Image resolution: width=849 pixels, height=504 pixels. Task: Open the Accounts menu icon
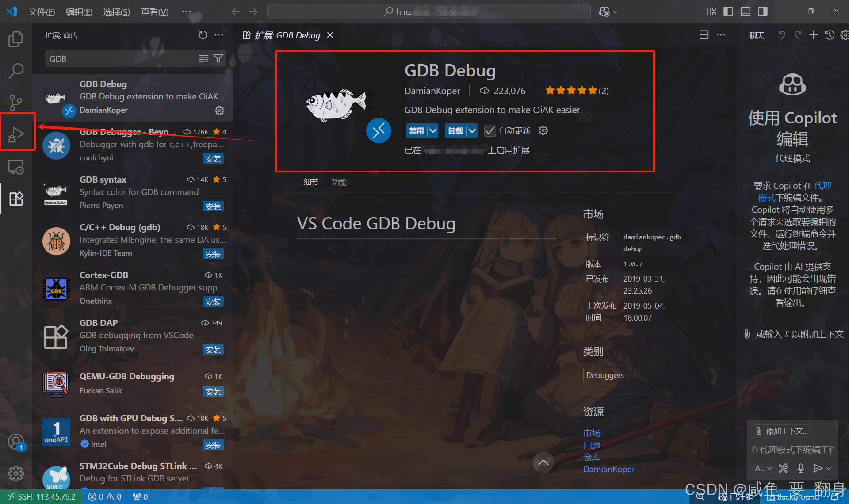click(x=16, y=442)
